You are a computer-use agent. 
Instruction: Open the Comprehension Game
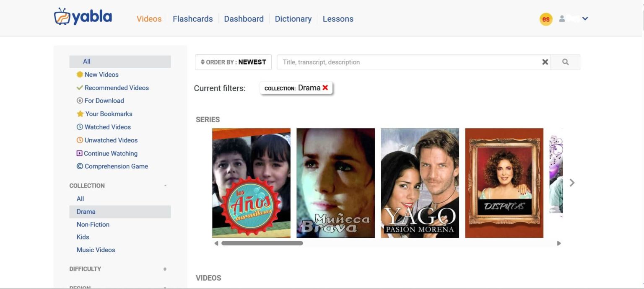coord(116,166)
